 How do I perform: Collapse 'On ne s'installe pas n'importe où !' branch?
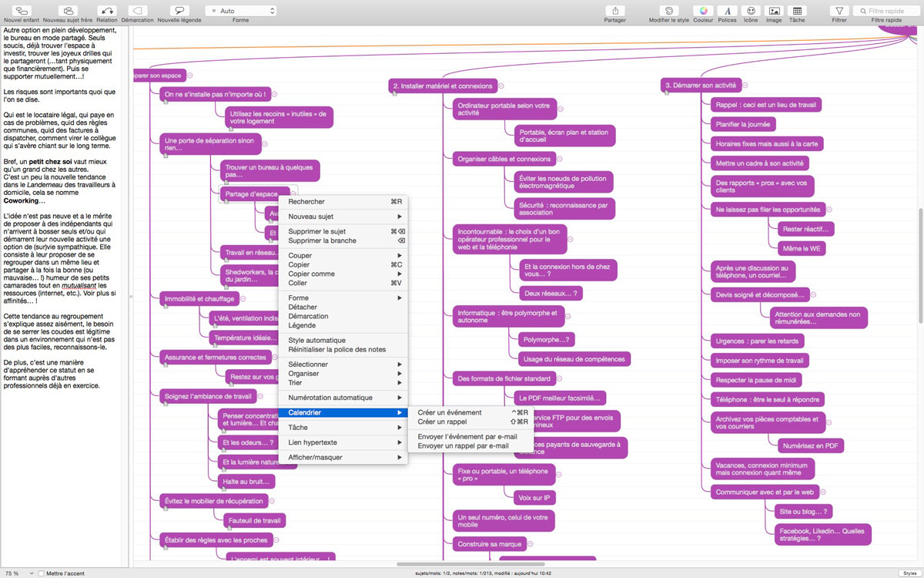pyautogui.click(x=275, y=95)
